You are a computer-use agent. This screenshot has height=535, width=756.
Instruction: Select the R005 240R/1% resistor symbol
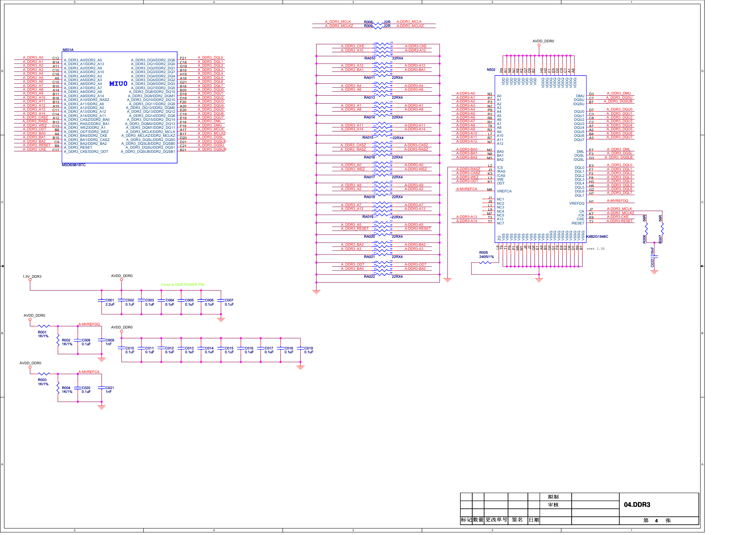point(485,263)
